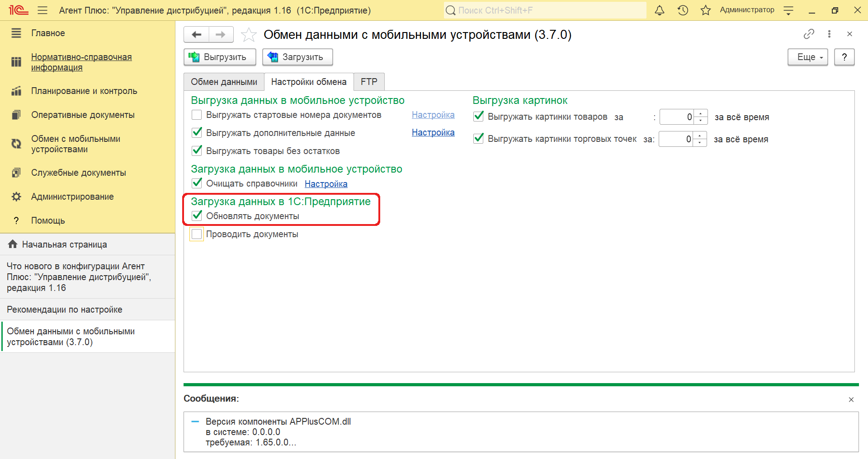Image resolution: width=868 pixels, height=459 pixels.
Task: Click the Выгрузить button
Action: pyautogui.click(x=220, y=57)
